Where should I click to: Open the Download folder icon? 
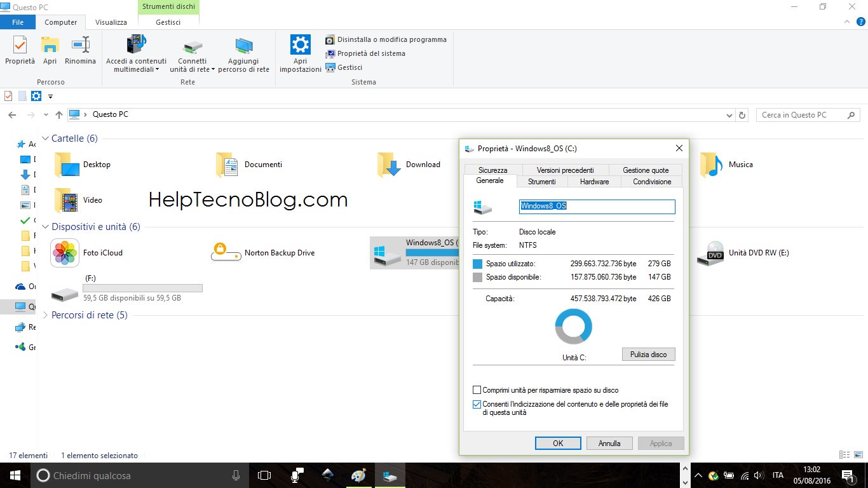point(389,165)
